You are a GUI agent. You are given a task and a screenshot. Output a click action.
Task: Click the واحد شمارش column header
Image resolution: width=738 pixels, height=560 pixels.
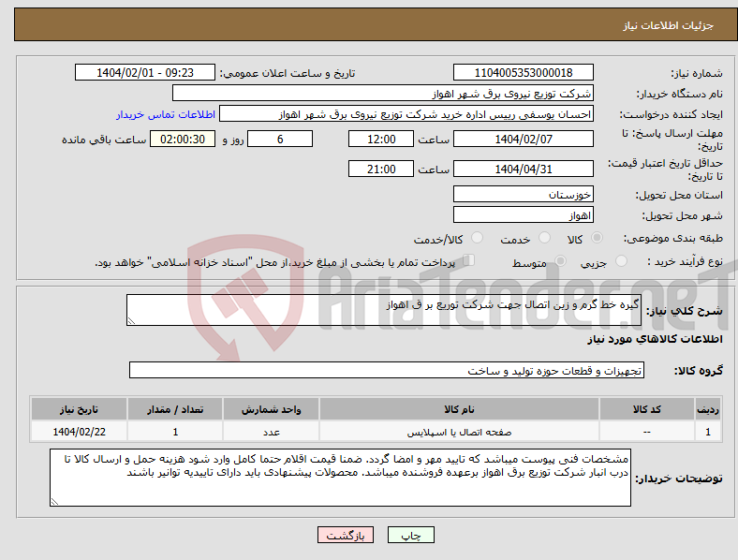pos(271,409)
